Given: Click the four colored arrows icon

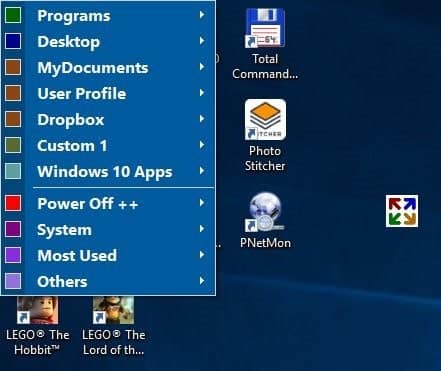Looking at the screenshot, I should pos(402,211).
